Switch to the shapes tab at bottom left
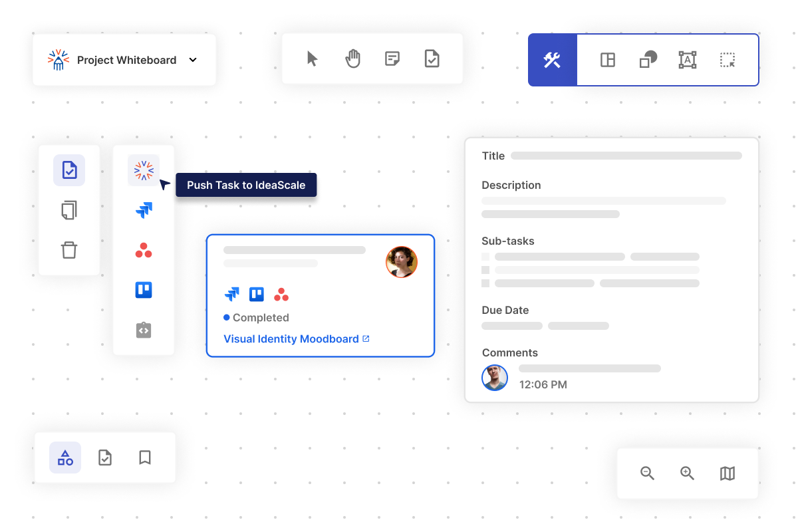 click(x=65, y=458)
